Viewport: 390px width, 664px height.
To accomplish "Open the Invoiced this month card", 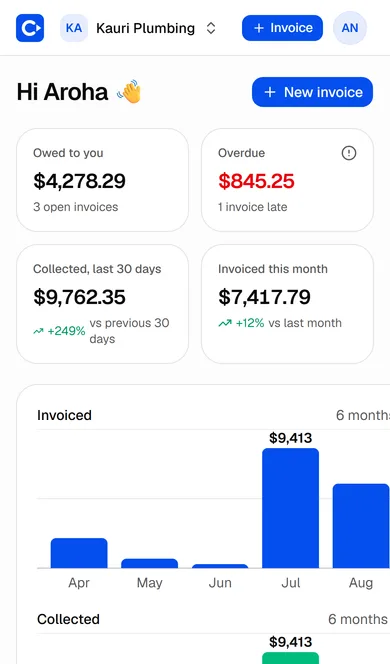I will pyautogui.click(x=288, y=304).
